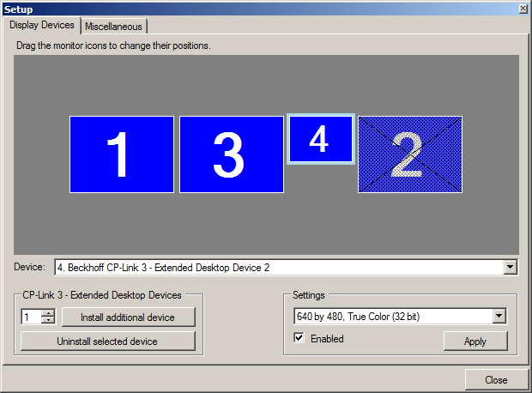Open the Device dropdown arrow
Image resolution: width=532 pixels, height=393 pixels.
point(510,268)
